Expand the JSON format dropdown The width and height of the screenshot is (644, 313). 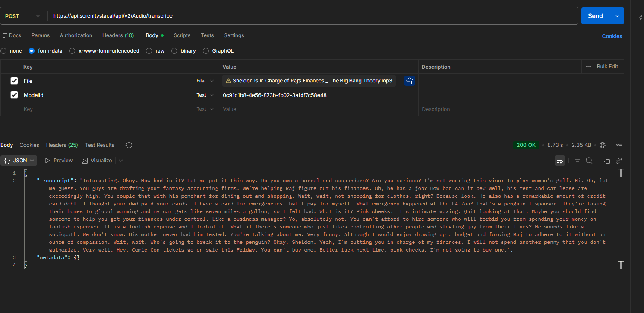pos(20,161)
